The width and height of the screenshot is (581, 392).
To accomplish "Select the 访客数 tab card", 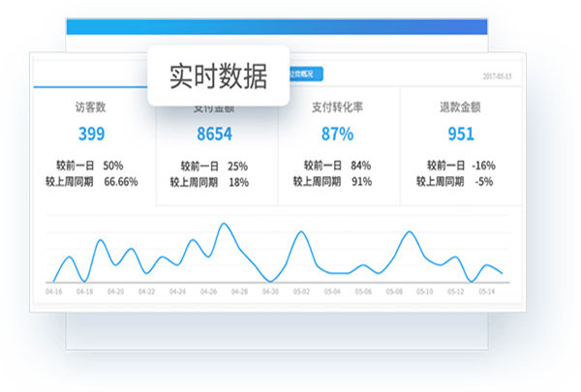I will point(95,146).
